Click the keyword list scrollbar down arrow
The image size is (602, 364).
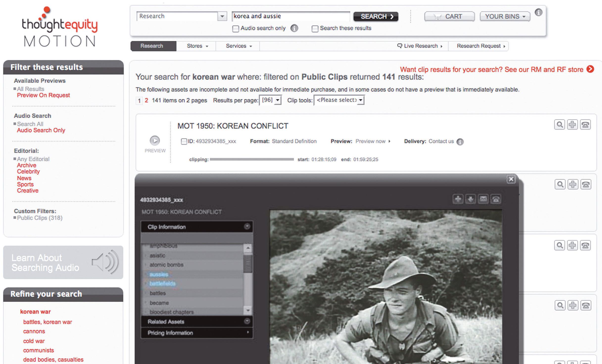[x=248, y=310]
